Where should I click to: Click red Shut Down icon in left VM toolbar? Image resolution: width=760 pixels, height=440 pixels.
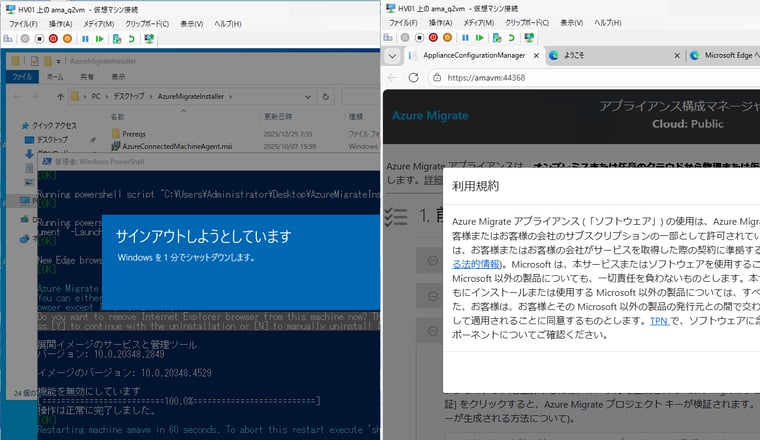[53, 39]
